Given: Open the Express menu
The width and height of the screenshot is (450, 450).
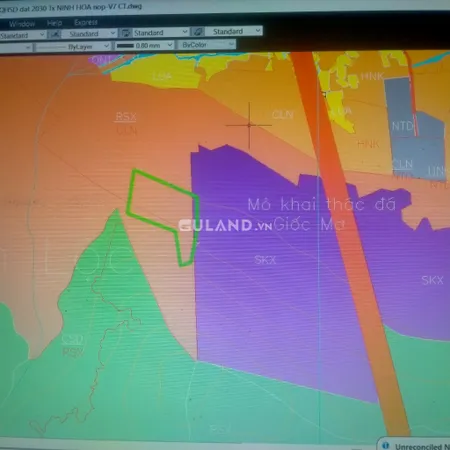Looking at the screenshot, I should pyautogui.click(x=86, y=22).
